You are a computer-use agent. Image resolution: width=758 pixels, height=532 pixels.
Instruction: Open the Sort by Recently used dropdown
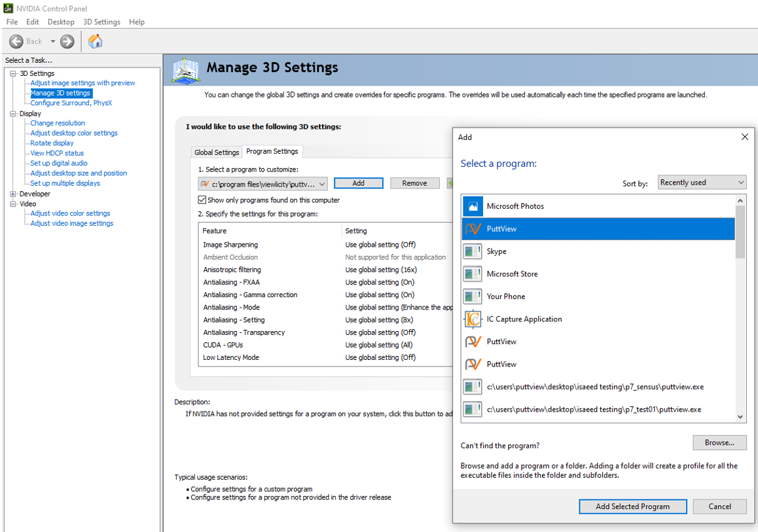click(x=702, y=182)
